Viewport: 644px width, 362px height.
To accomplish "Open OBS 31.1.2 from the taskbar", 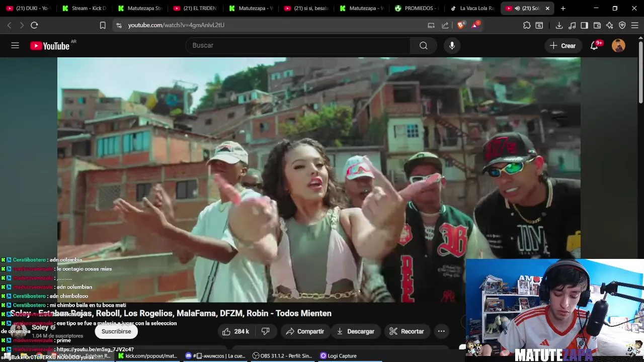I will (x=282, y=356).
